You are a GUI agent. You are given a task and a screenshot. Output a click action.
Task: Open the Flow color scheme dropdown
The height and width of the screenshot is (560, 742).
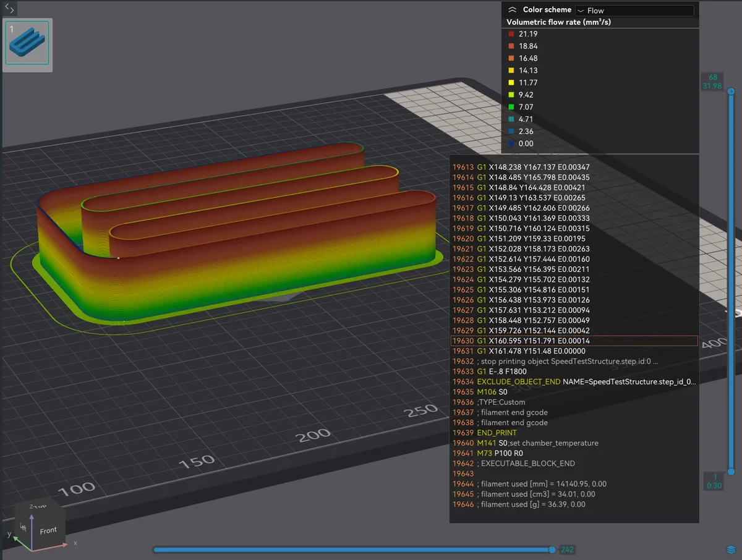tap(634, 11)
